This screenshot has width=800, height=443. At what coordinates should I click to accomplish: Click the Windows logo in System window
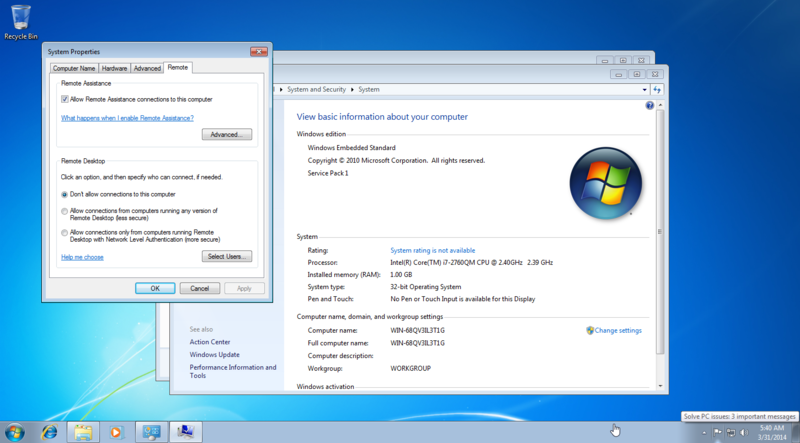pyautogui.click(x=606, y=183)
